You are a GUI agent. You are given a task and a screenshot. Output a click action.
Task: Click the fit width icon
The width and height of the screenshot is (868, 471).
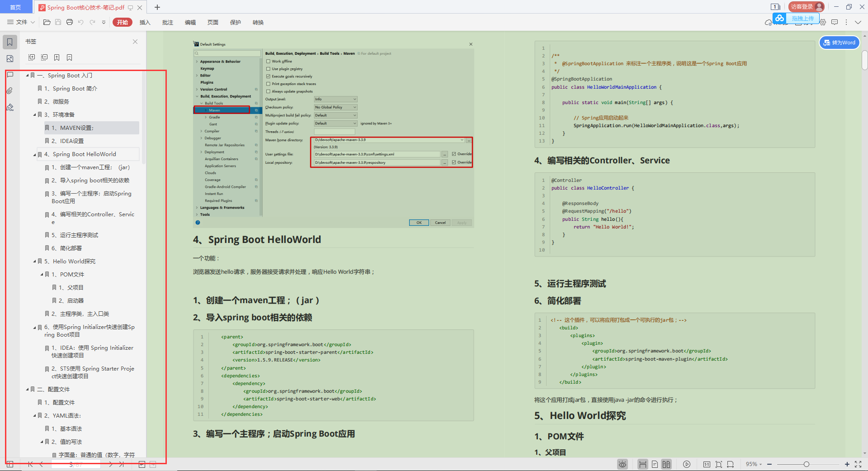731,464
